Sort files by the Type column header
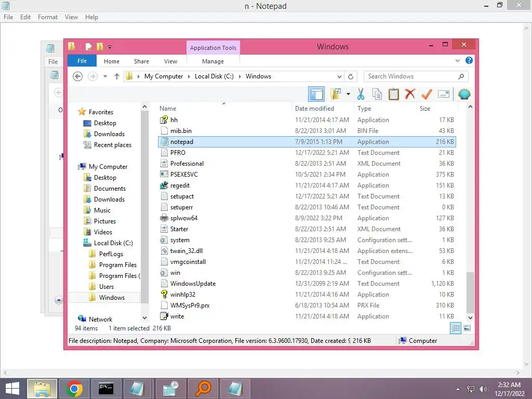Viewport: 532px width, 399px height. [x=385, y=108]
